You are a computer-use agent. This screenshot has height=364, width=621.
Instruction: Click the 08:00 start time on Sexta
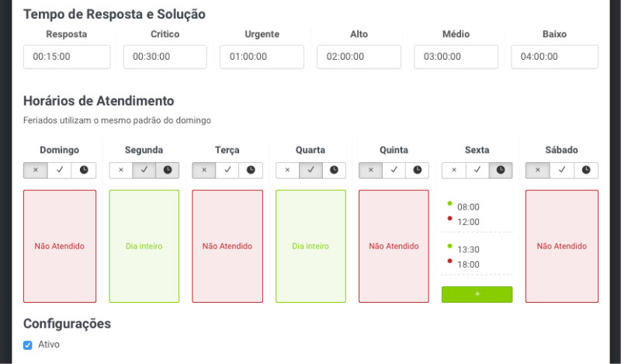[x=468, y=207]
